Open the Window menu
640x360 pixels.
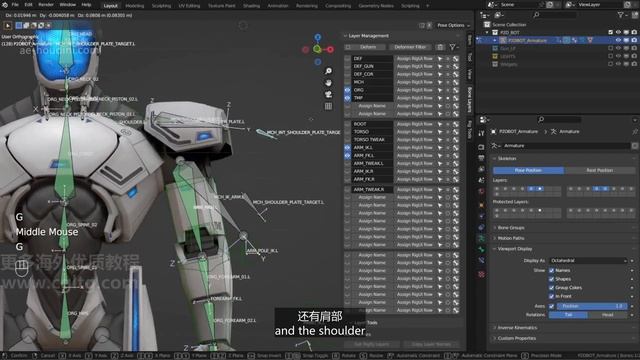pyautogui.click(x=67, y=4)
